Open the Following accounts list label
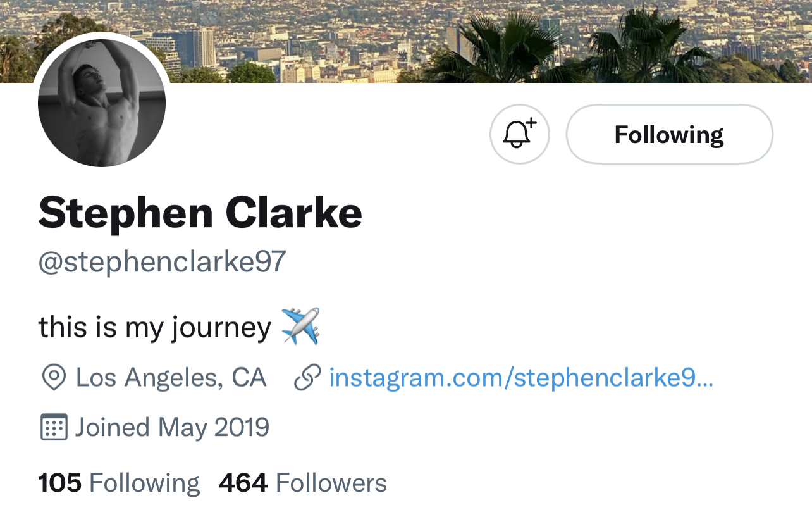Viewport: 812px width, 517px height. 144,483
